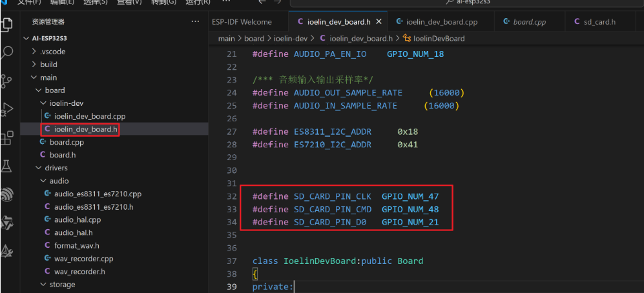Click the board breadcrumb segment
Viewport: 644px width, 293px height.
click(x=254, y=39)
